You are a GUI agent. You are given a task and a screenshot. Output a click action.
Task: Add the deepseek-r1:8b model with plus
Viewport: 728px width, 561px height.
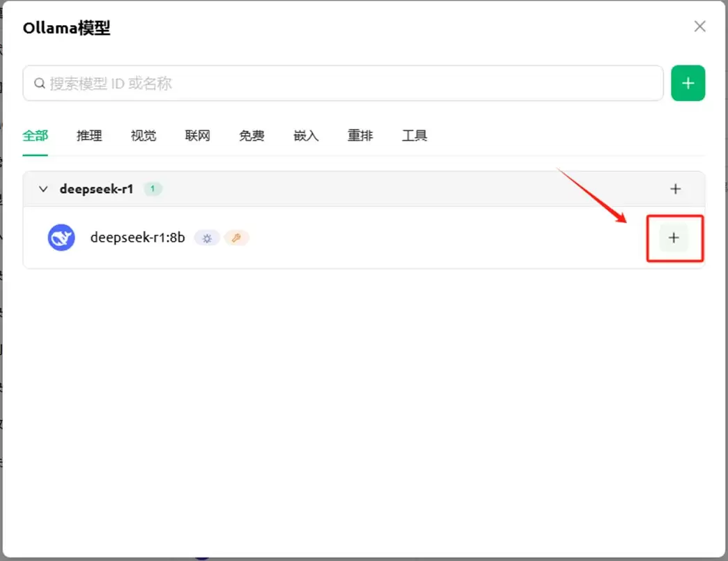point(674,238)
